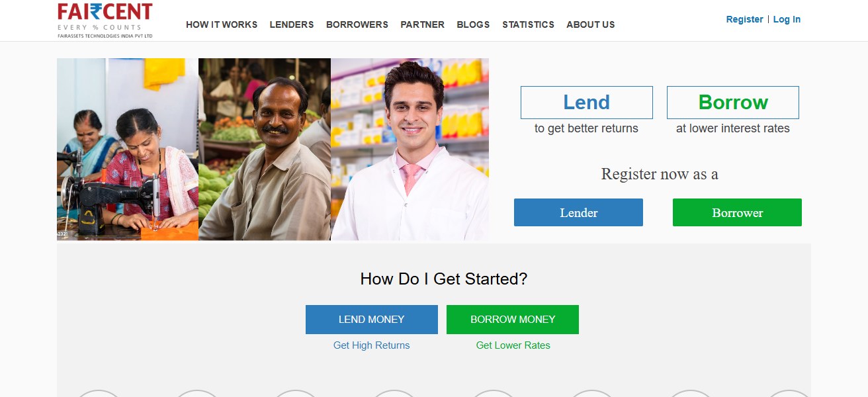
Task: Visit the BLOGS section
Action: [473, 24]
